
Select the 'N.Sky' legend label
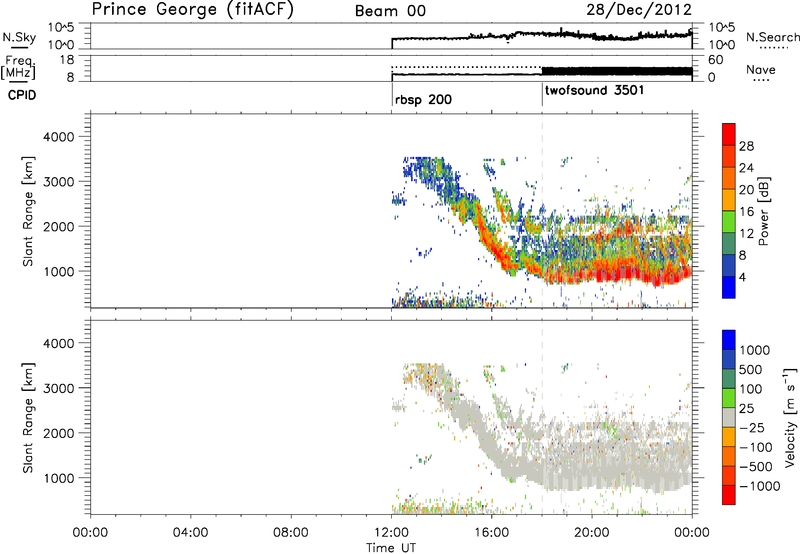pyautogui.click(x=19, y=37)
